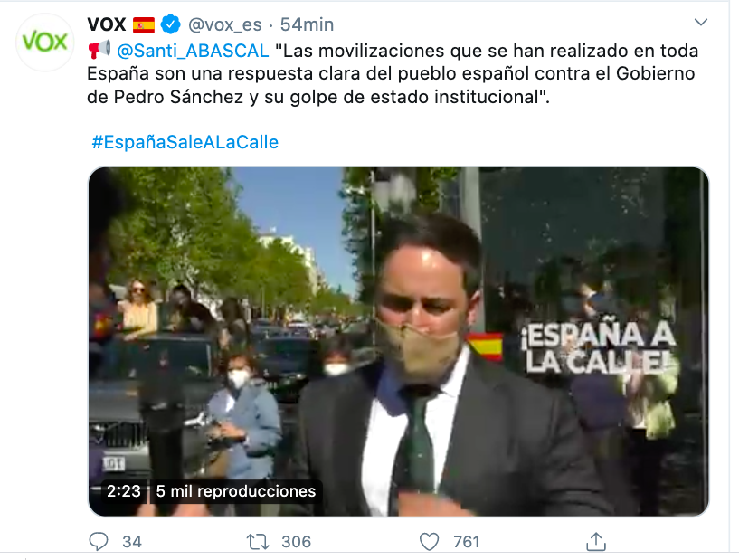Retweet using the arrows icon
Viewport: 739px width, 560px height.
click(x=258, y=542)
